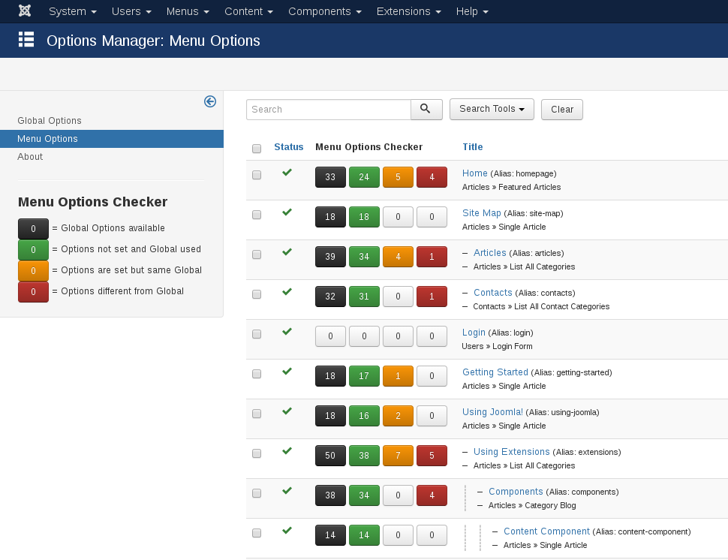Open the Users dropdown menu

tap(131, 11)
